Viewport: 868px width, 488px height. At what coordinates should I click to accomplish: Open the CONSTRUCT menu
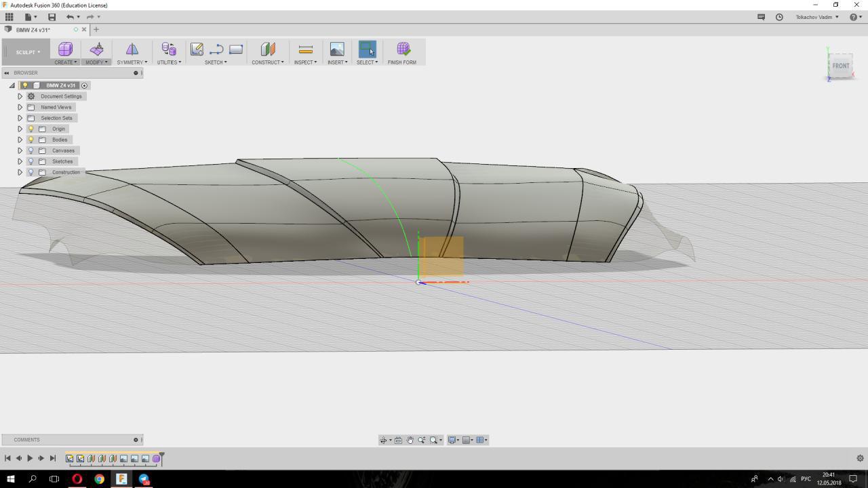coord(268,62)
